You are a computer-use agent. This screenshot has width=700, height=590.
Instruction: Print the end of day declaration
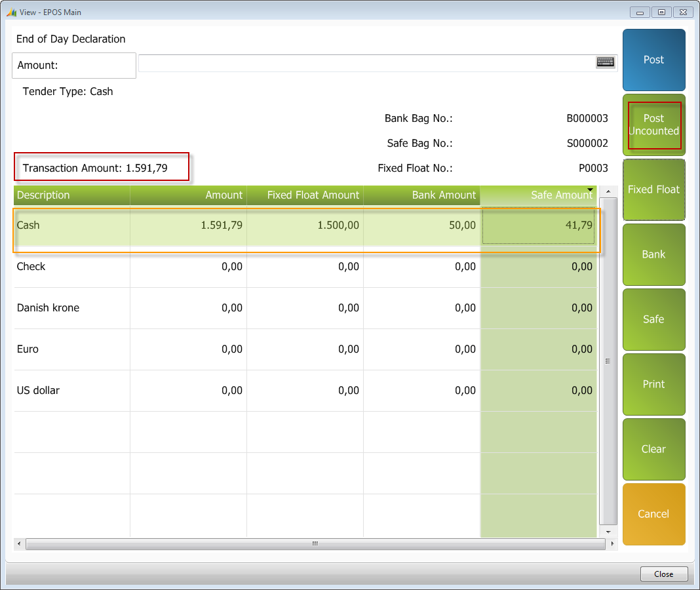pos(653,384)
